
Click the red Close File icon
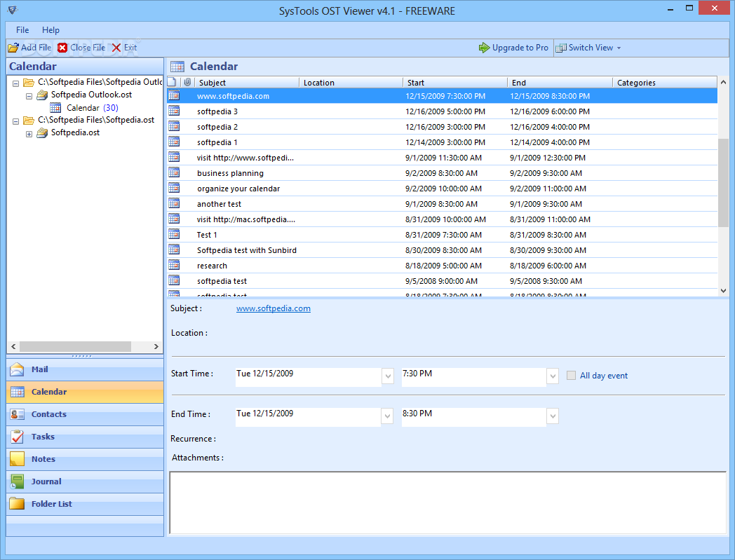point(62,48)
